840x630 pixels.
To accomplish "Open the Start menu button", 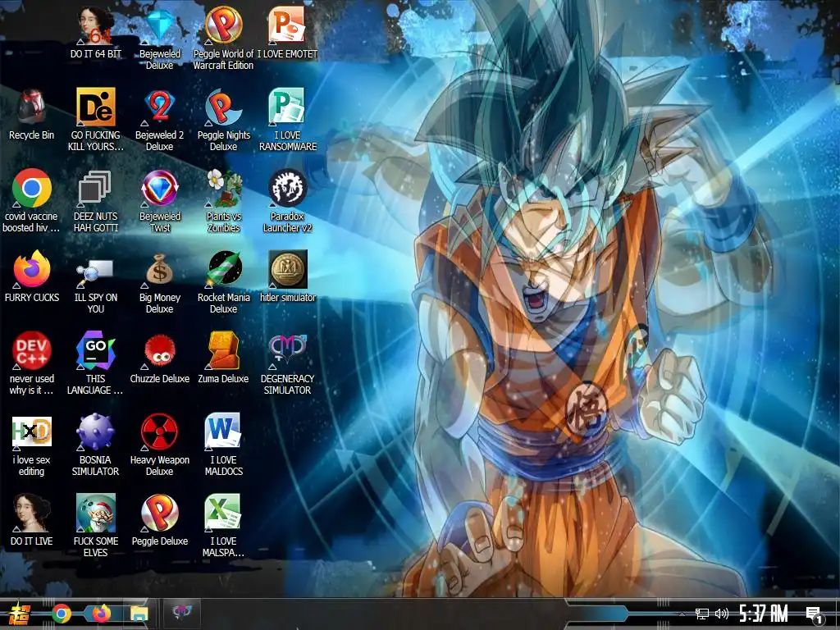I will [x=20, y=614].
